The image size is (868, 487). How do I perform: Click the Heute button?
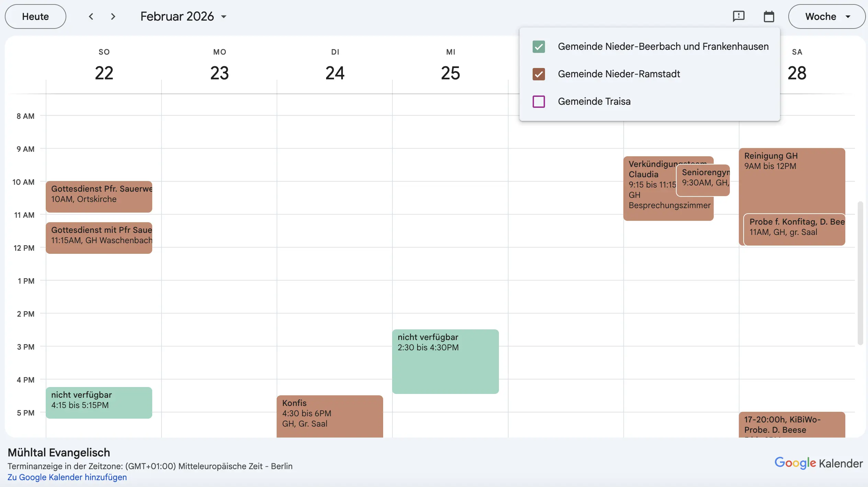click(x=35, y=16)
